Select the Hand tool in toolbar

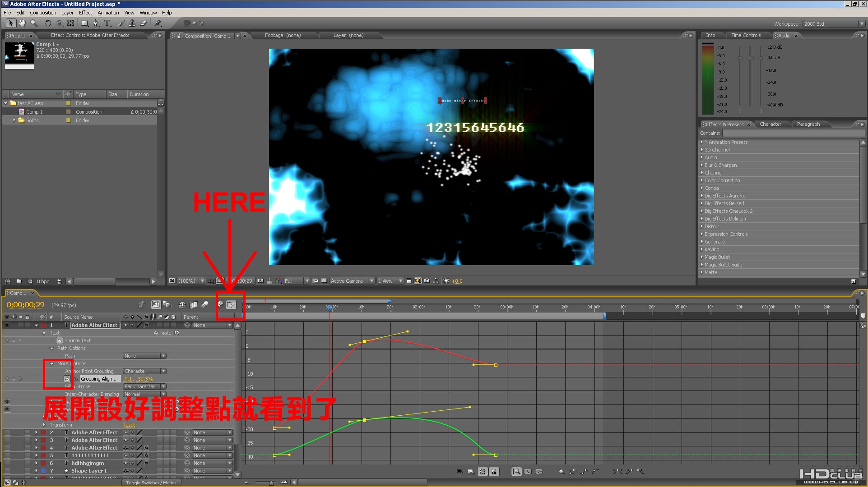pyautogui.click(x=22, y=23)
